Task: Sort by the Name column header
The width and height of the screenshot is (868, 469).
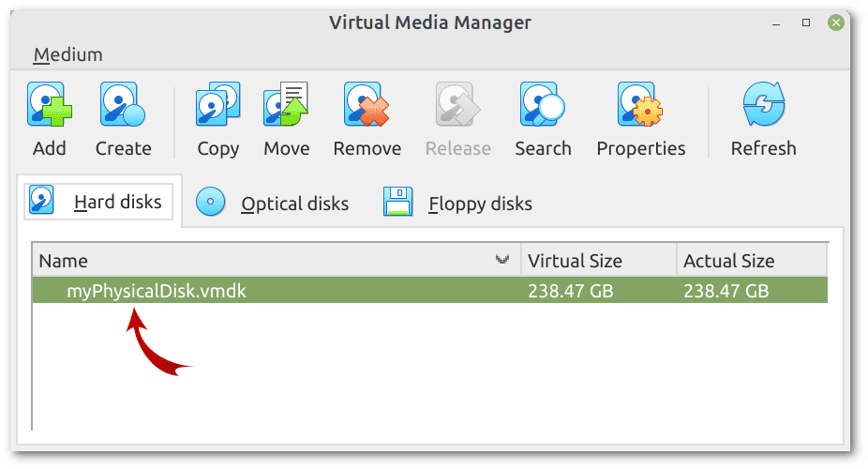Action: [x=277, y=260]
